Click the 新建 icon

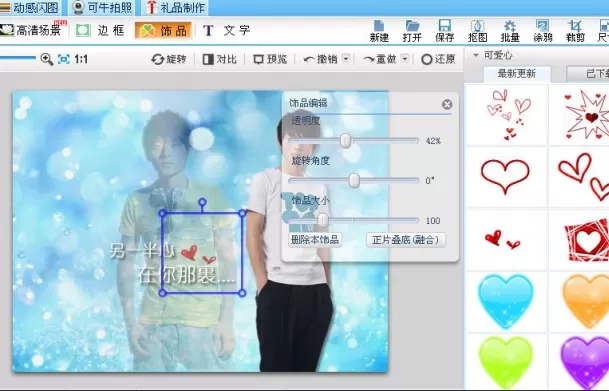pyautogui.click(x=379, y=31)
